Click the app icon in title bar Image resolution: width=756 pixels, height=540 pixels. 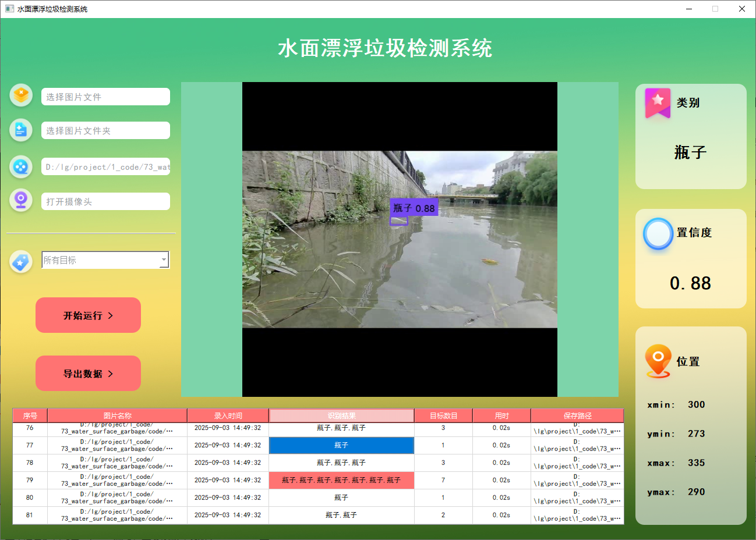pos(9,9)
